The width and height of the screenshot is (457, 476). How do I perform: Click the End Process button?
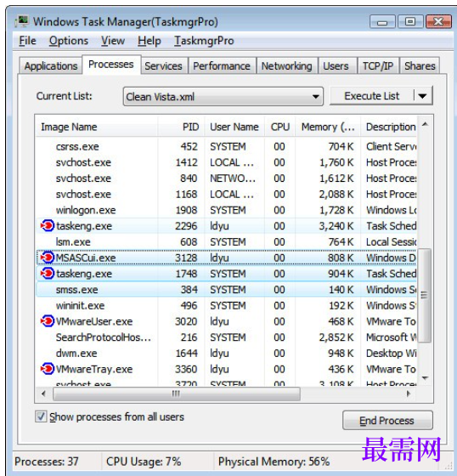[387, 421]
